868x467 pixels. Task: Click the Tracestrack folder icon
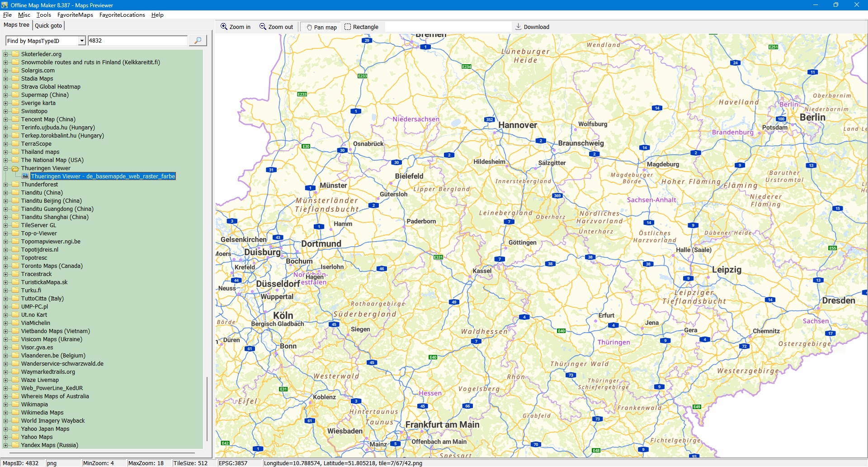point(15,274)
